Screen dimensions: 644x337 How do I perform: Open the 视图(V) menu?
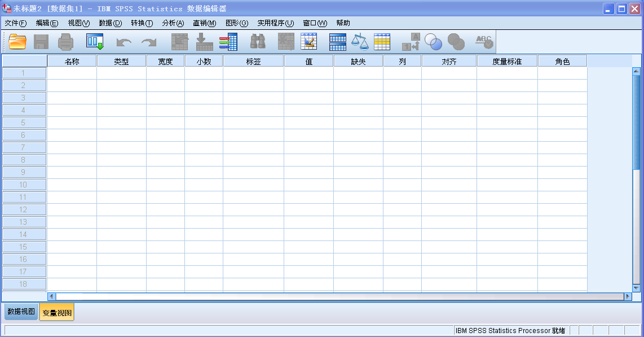pos(78,23)
